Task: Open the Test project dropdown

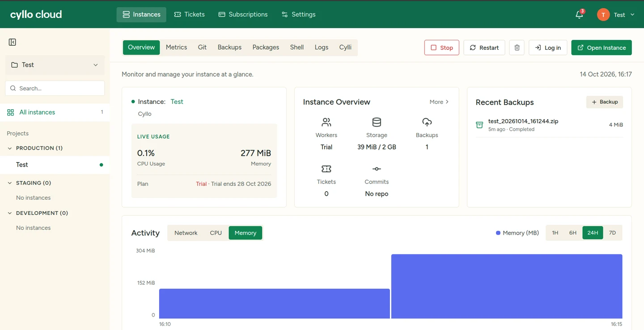Action: click(x=55, y=65)
